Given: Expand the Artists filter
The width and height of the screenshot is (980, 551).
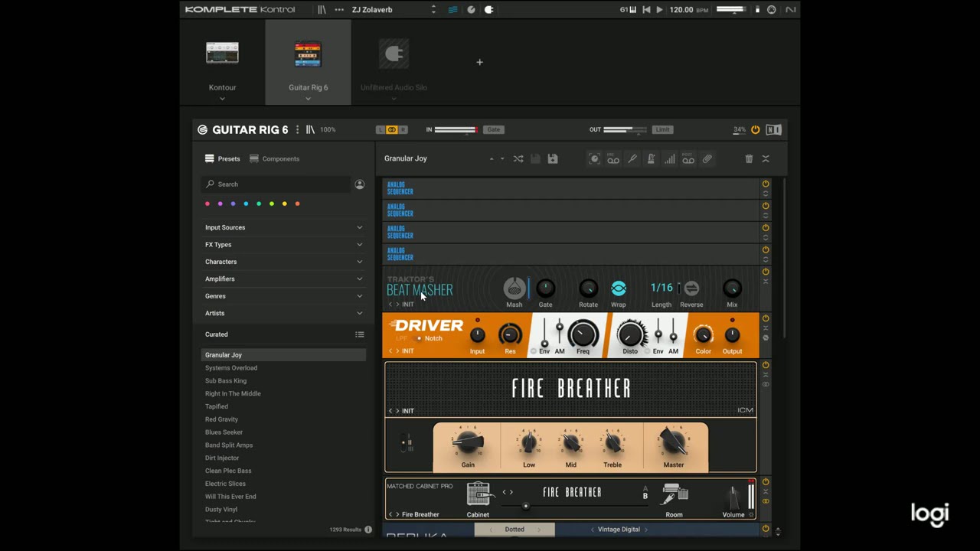Looking at the screenshot, I should tap(283, 313).
